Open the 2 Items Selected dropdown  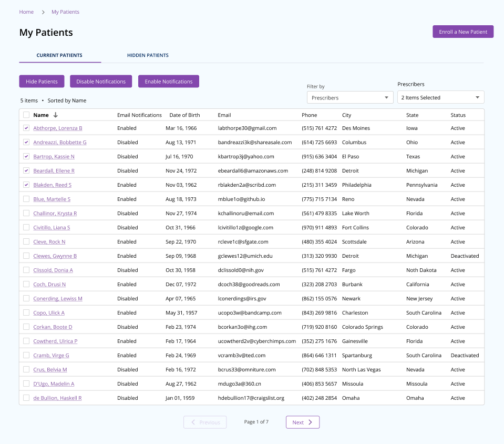click(x=441, y=97)
